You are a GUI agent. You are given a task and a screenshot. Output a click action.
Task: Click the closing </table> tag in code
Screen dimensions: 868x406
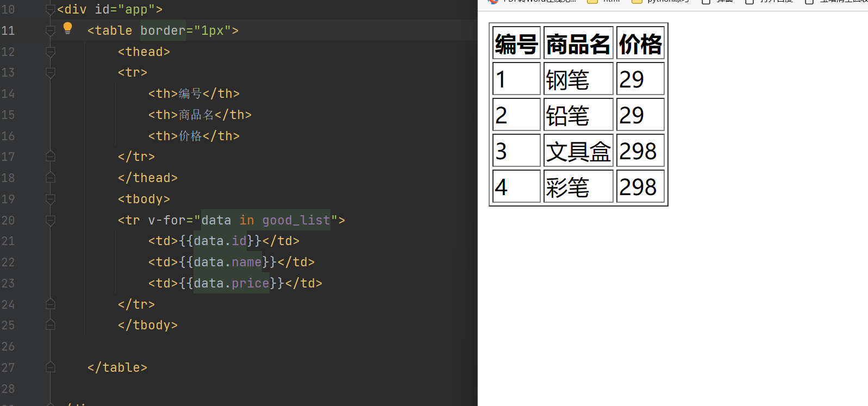pos(117,367)
